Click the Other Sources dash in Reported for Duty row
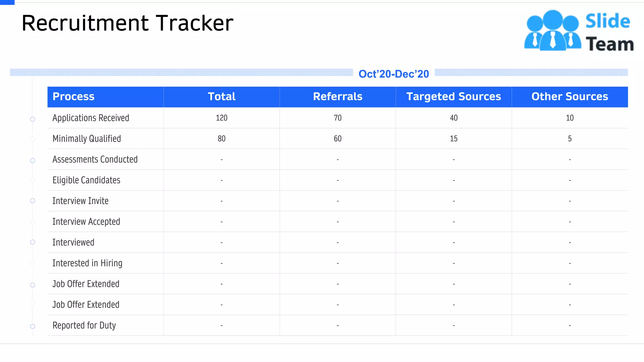The height and width of the screenshot is (362, 644). [x=570, y=326]
